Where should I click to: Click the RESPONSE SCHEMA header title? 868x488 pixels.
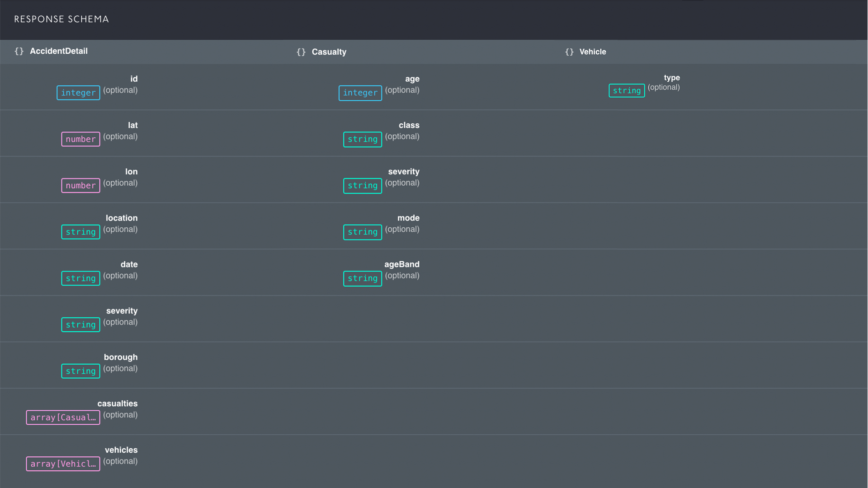(x=61, y=19)
